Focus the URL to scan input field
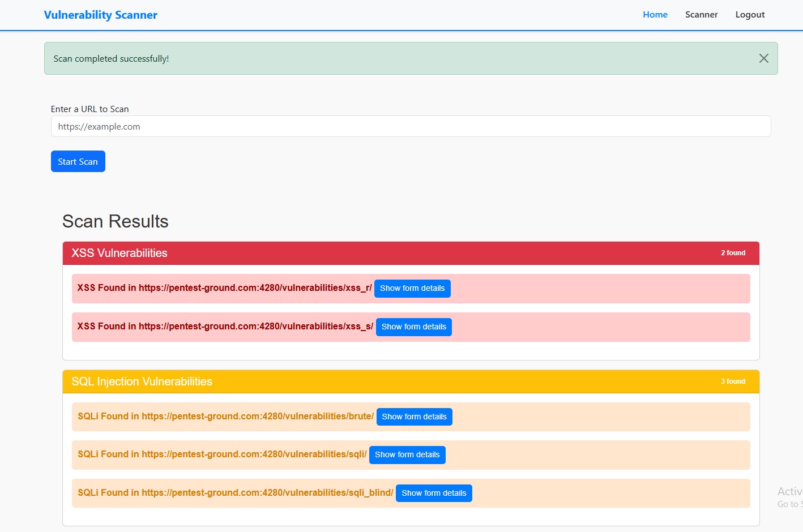 tap(411, 126)
